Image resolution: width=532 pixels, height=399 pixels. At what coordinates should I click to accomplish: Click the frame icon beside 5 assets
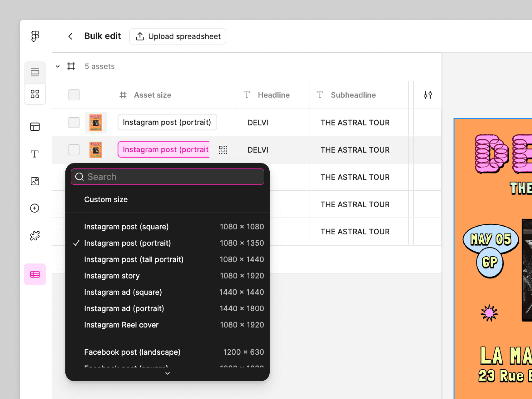pyautogui.click(x=71, y=66)
